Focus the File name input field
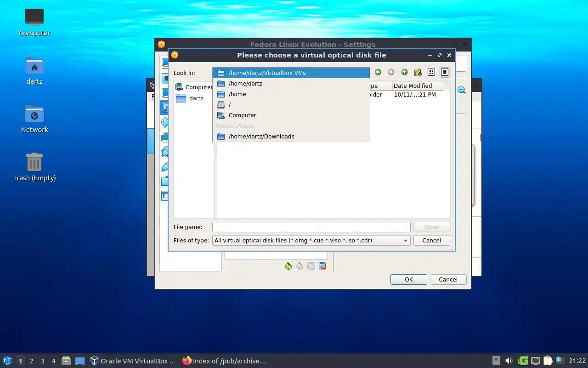The image size is (588, 368). click(311, 227)
